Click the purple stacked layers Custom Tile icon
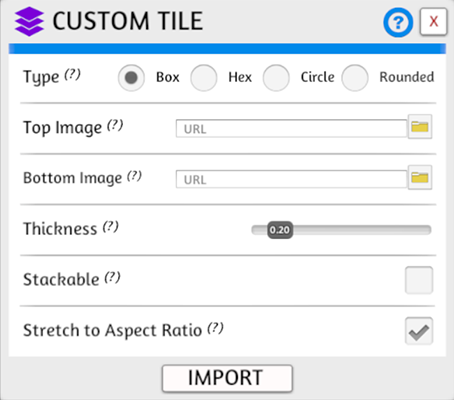Viewport: 454px width, 400px height. tap(29, 21)
